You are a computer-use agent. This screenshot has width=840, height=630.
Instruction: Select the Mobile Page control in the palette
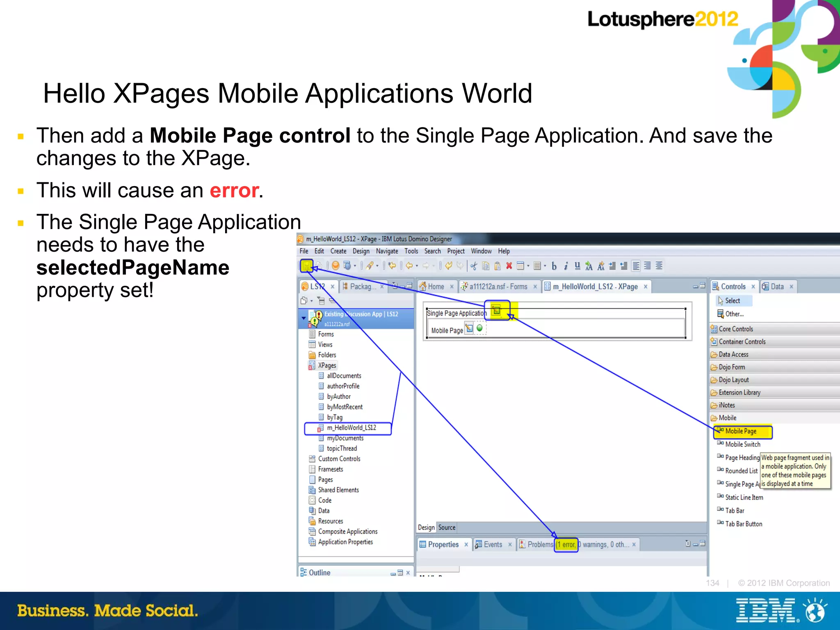coord(740,431)
